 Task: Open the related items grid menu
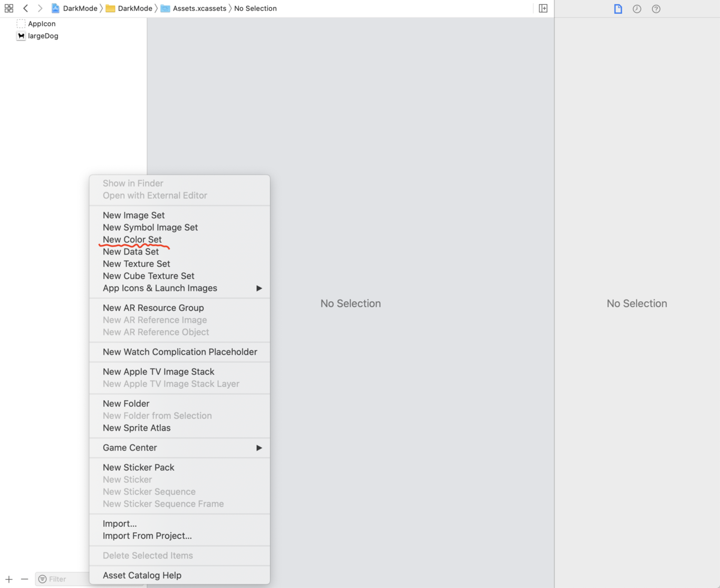coord(8,8)
